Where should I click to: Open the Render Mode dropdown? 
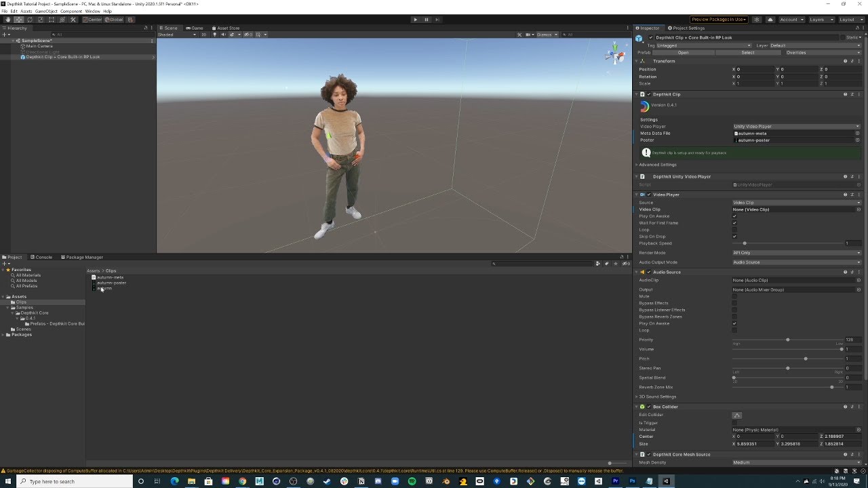tap(796, 253)
